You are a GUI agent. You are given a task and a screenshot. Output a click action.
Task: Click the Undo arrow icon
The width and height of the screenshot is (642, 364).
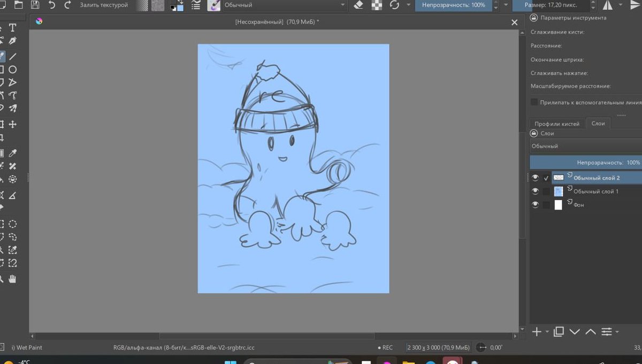pos(51,5)
